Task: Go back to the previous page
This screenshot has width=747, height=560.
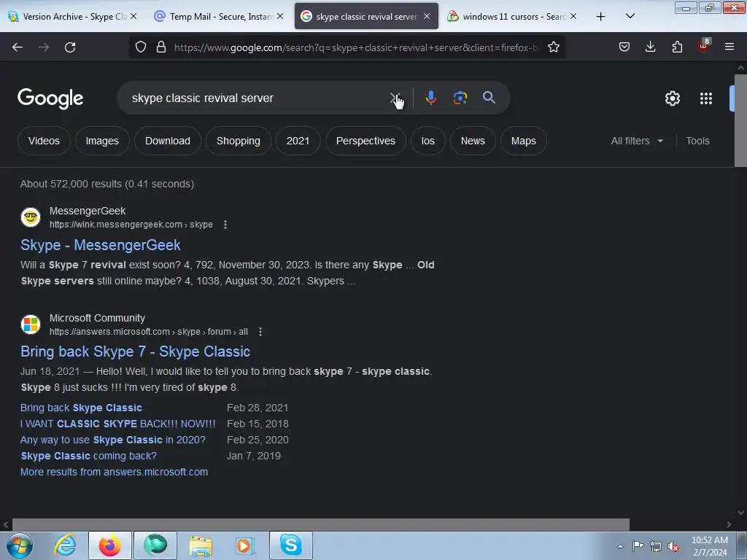Action: pyautogui.click(x=18, y=47)
